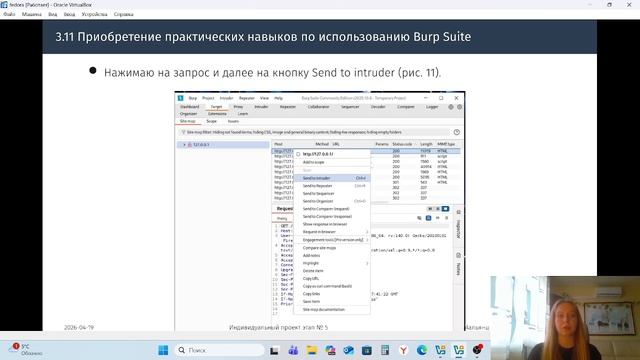Open VirtualBox menu Ввод
Screen dimensions: 640x360
[69, 14]
